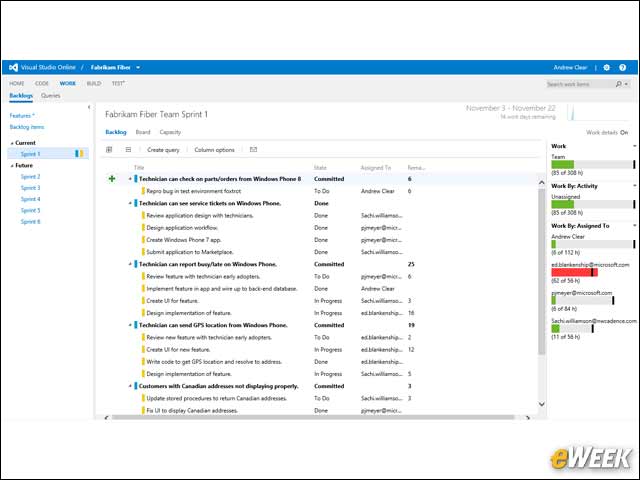Click ed.blankenship red capacity bar

click(574, 272)
